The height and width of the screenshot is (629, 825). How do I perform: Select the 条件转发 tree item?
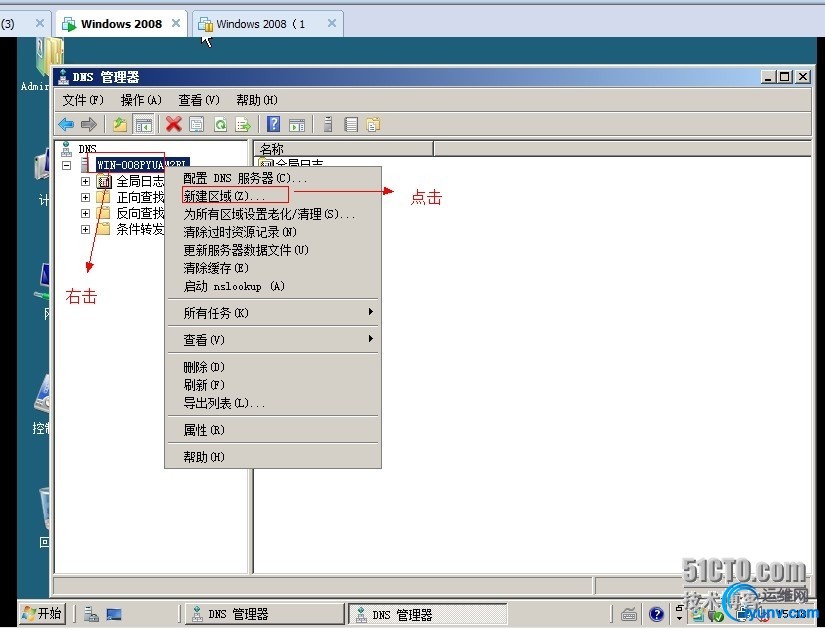point(140,229)
